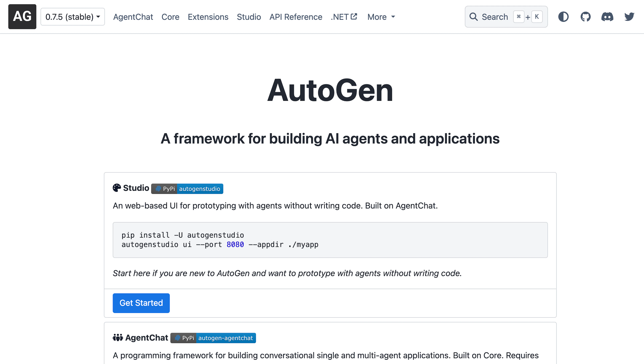The image size is (644, 364).
Task: Open the version selector showing 0.7.5 stable
Action: [72, 16]
